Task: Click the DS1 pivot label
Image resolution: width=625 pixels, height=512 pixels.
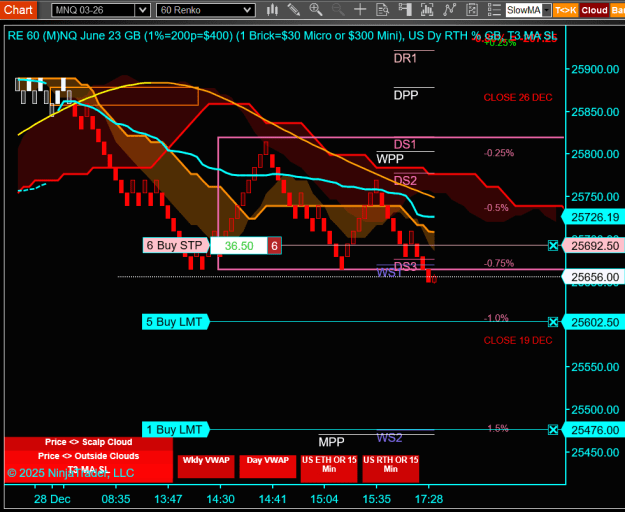Action: coord(405,144)
